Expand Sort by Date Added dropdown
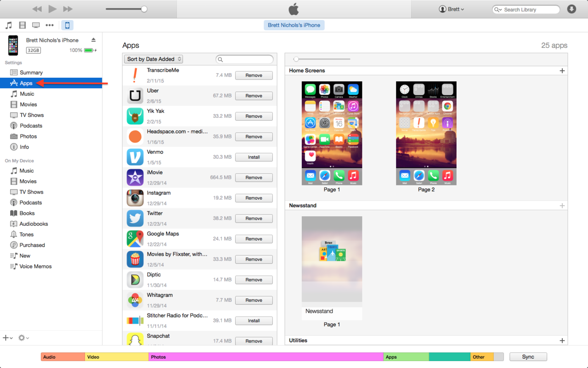This screenshot has height=368, width=588. point(153,59)
